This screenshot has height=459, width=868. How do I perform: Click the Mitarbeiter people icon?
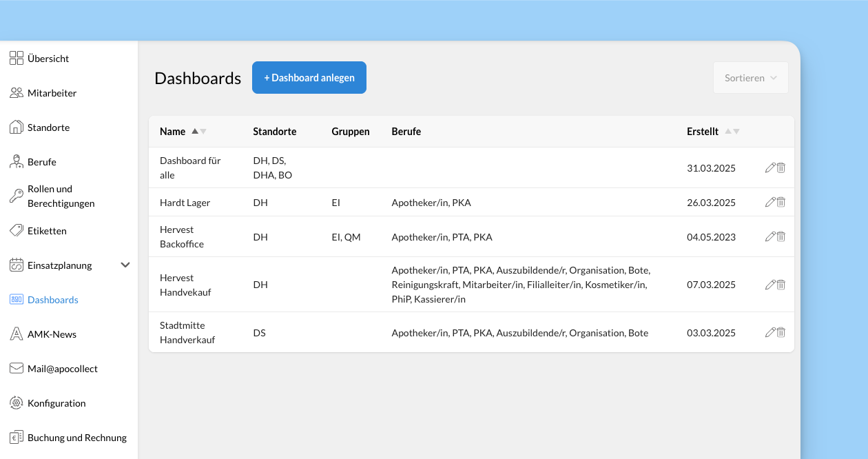pos(17,93)
